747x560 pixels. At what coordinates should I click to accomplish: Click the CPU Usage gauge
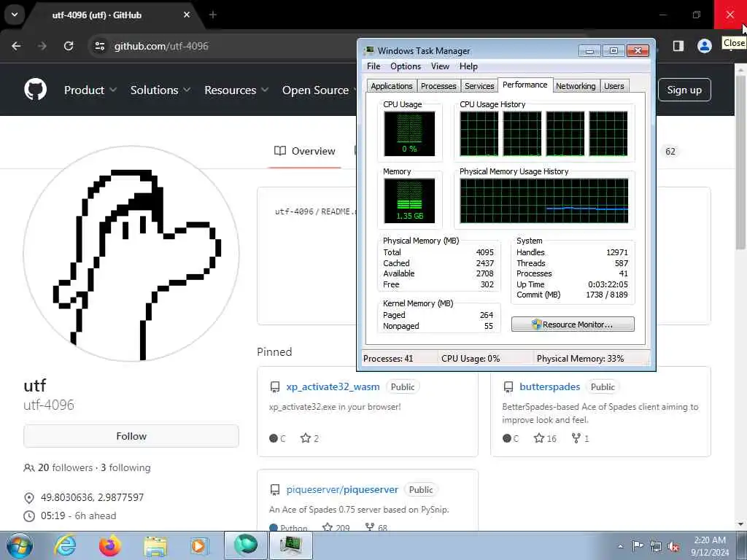point(409,134)
